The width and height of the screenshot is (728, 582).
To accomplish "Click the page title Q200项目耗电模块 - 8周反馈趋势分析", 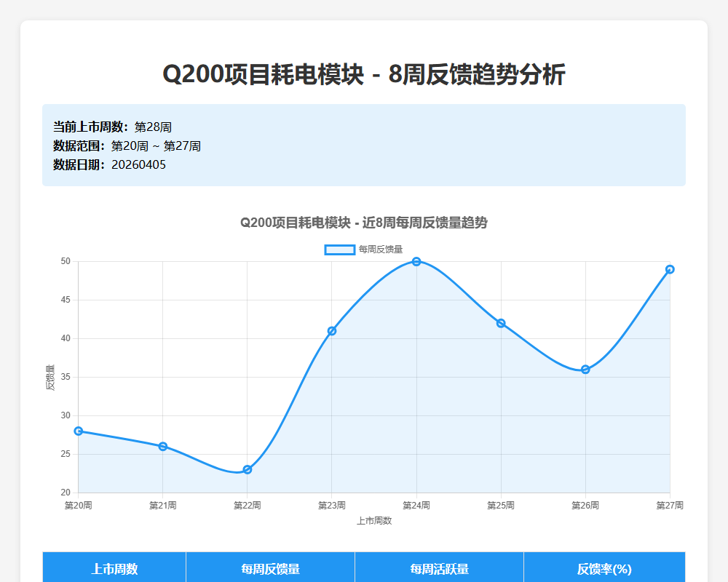I will [364, 74].
